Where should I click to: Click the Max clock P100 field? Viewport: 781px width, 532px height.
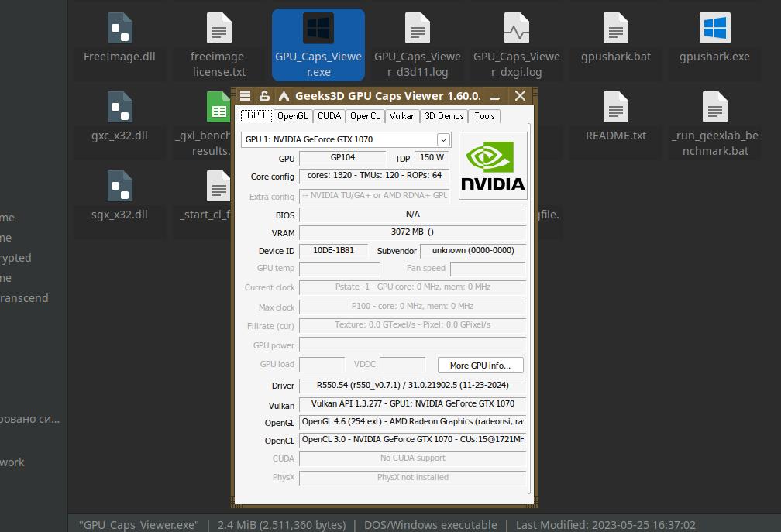(412, 307)
